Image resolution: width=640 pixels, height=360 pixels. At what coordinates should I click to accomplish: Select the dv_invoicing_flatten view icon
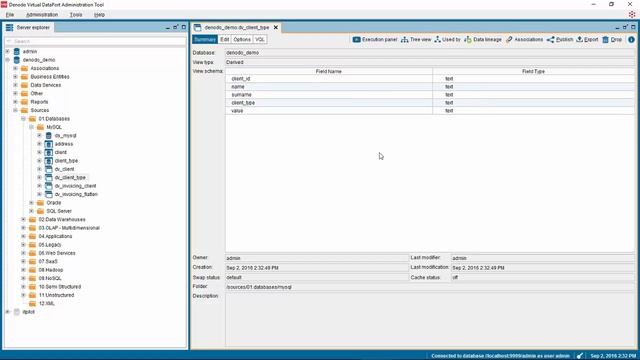click(49, 194)
